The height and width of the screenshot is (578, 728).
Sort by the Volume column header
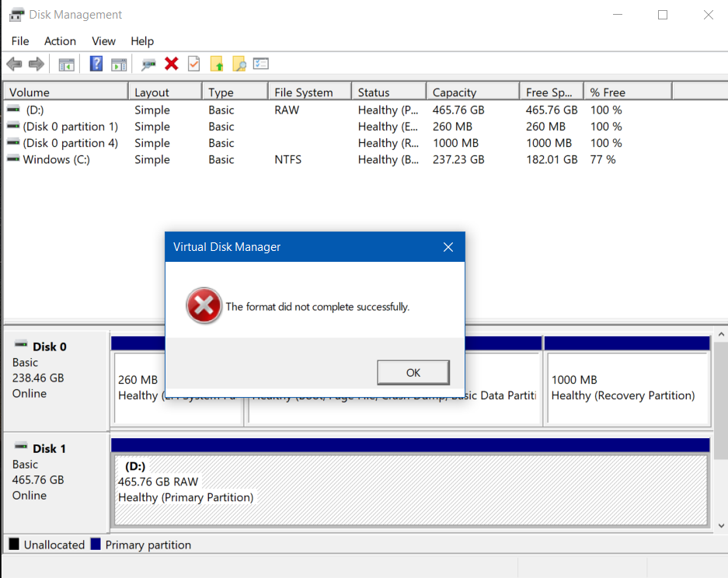pyautogui.click(x=66, y=92)
